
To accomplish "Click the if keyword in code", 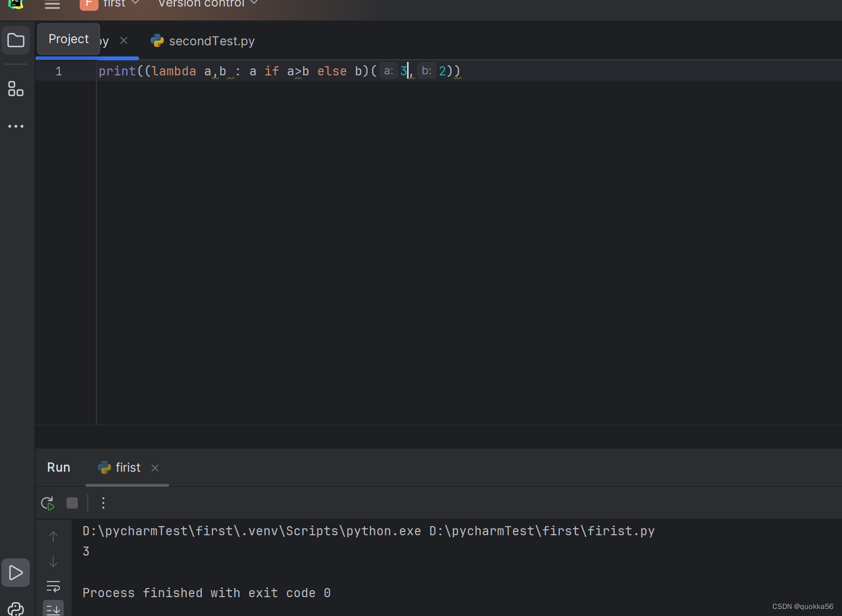I will (272, 71).
